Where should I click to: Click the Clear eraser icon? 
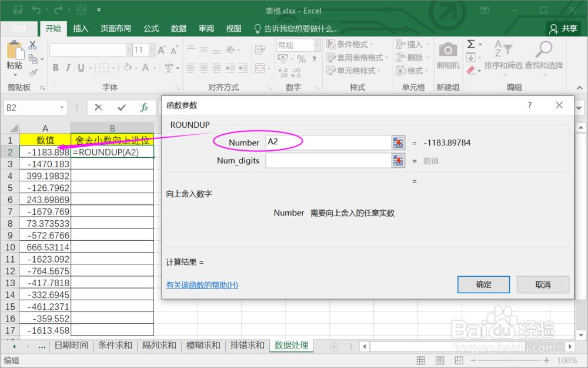point(471,70)
